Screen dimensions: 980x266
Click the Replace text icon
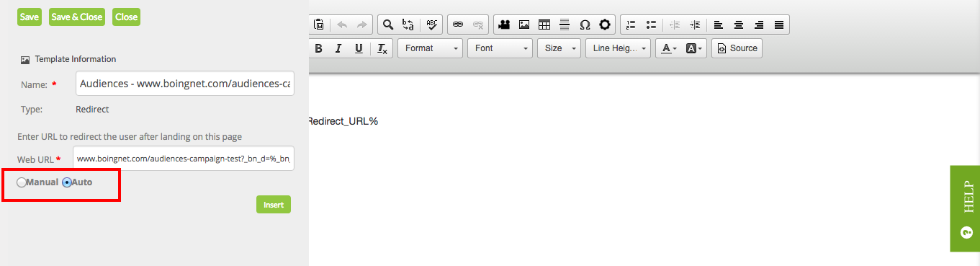(408, 25)
